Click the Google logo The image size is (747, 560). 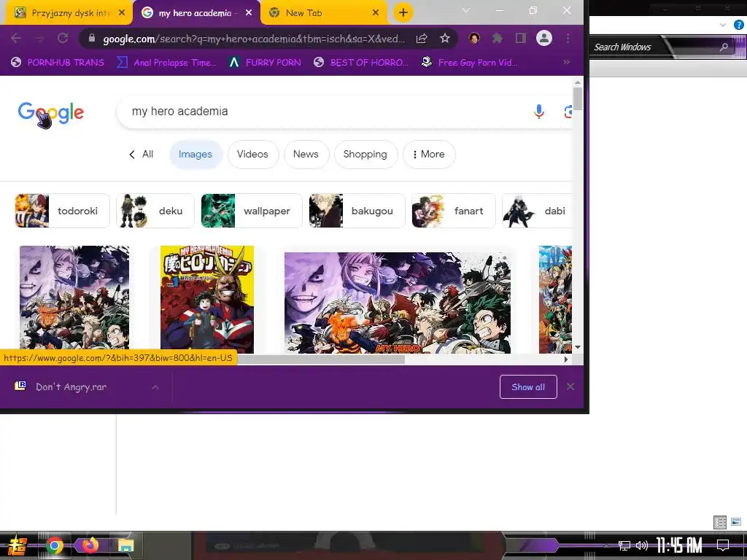pyautogui.click(x=51, y=113)
